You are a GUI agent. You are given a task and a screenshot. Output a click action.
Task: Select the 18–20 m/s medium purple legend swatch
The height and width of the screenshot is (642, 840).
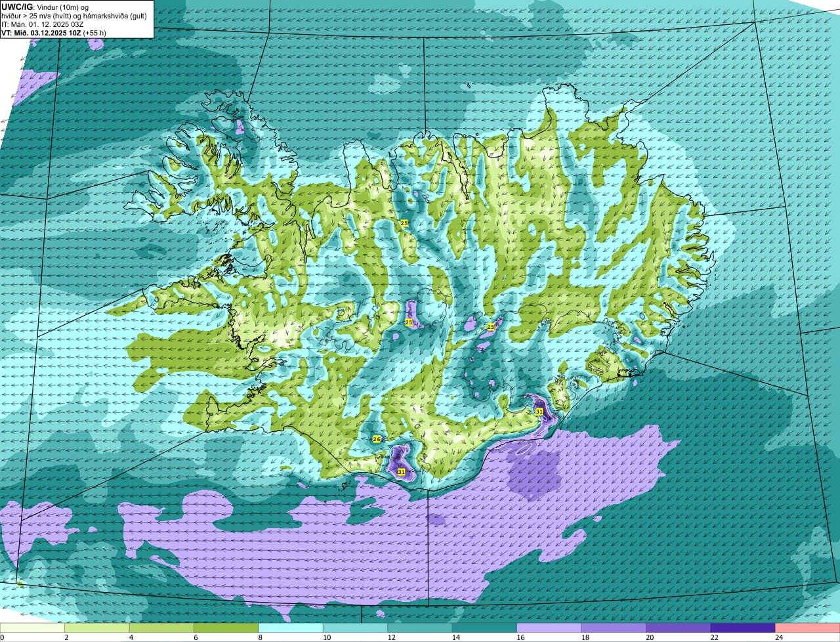614,628
